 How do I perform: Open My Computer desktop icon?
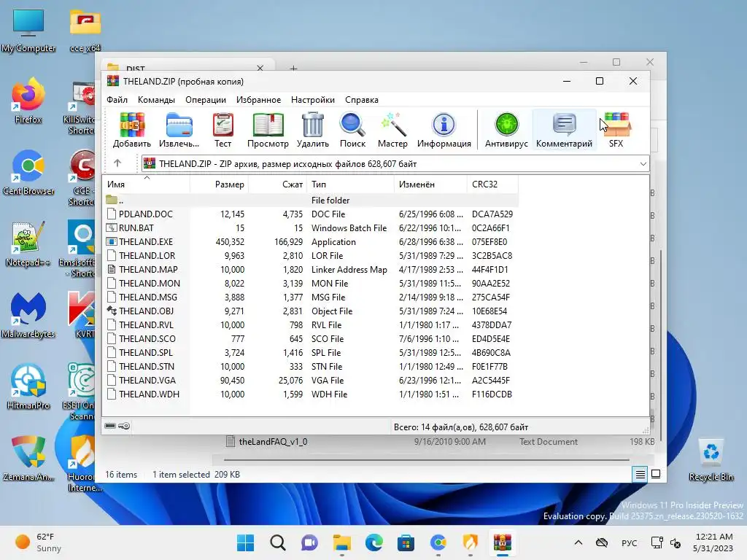point(28,30)
